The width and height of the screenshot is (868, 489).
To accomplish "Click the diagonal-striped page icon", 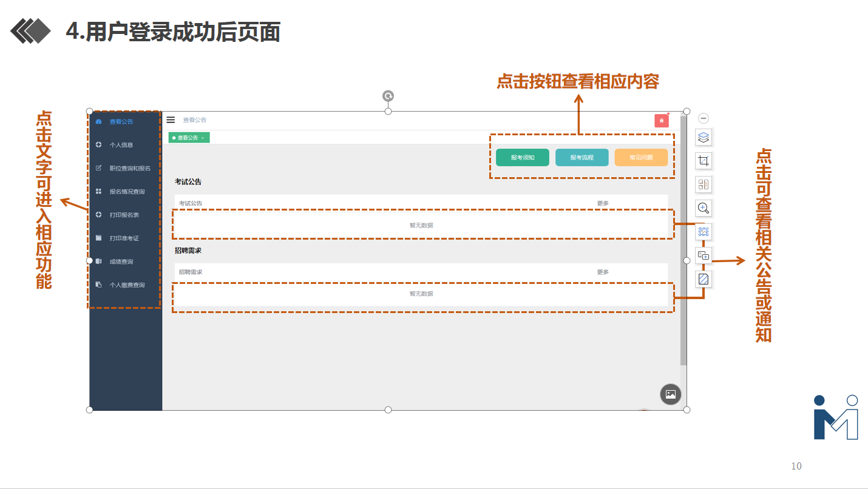I will tap(704, 279).
